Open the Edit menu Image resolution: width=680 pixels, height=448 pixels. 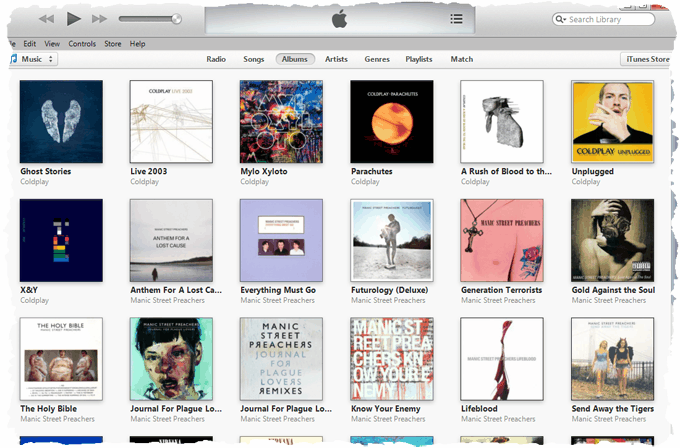29,44
